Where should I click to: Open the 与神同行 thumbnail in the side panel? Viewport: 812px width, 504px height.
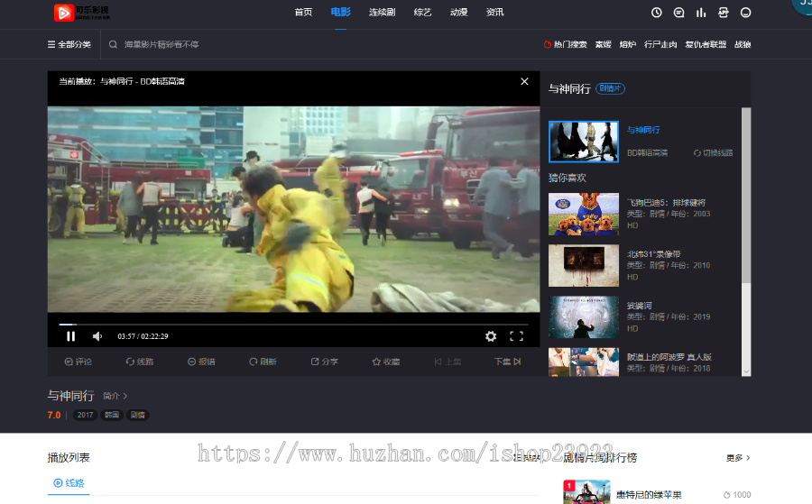point(584,142)
